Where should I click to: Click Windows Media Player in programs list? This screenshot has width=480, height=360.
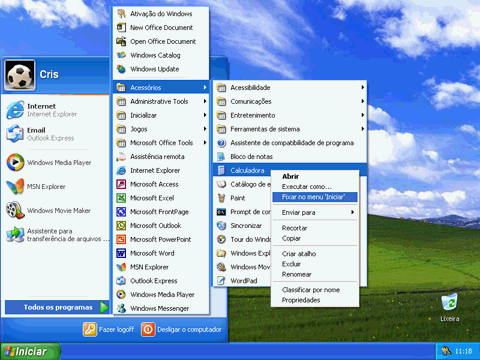coord(162,295)
